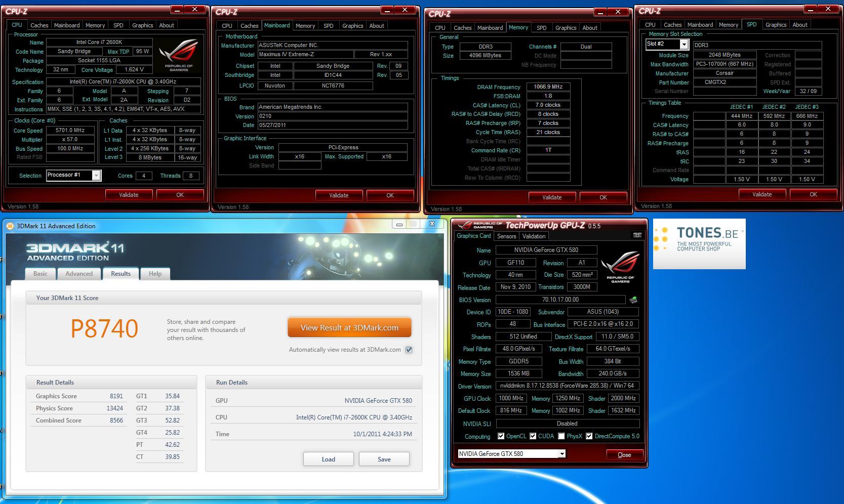Select the Results tab in 3DMark 11
This screenshot has height=504, width=844.
tap(120, 274)
